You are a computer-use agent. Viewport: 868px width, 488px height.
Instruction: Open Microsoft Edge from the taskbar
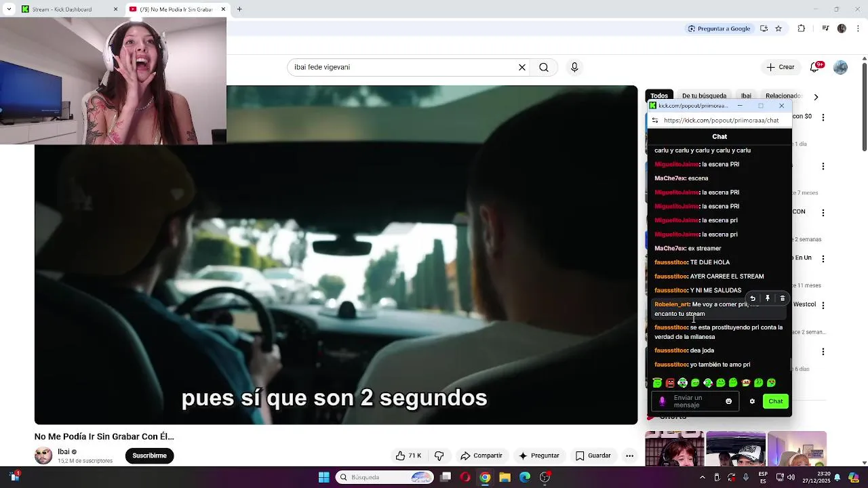[x=525, y=477]
